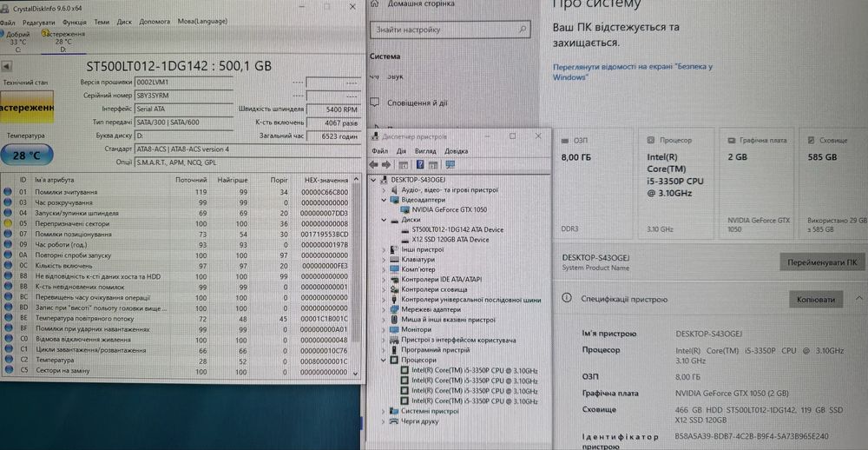Expand the Монітори node
The image size is (868, 450).
385,329
